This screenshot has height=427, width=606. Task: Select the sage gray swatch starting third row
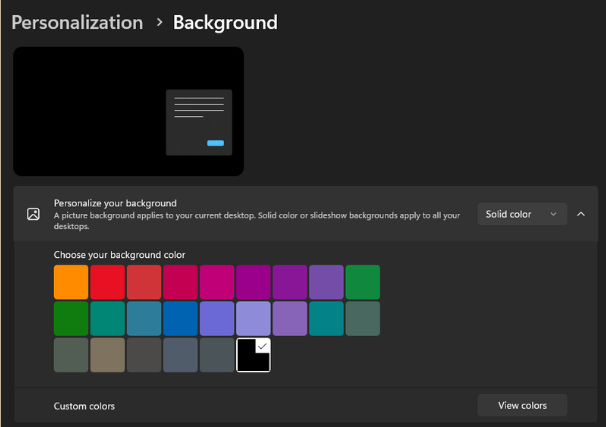point(71,355)
